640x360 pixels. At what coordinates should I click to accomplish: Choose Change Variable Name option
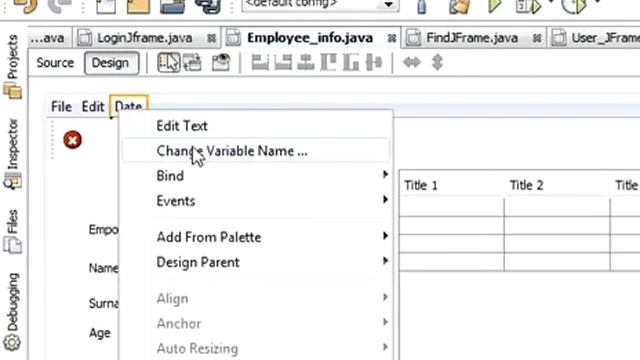tap(256, 151)
